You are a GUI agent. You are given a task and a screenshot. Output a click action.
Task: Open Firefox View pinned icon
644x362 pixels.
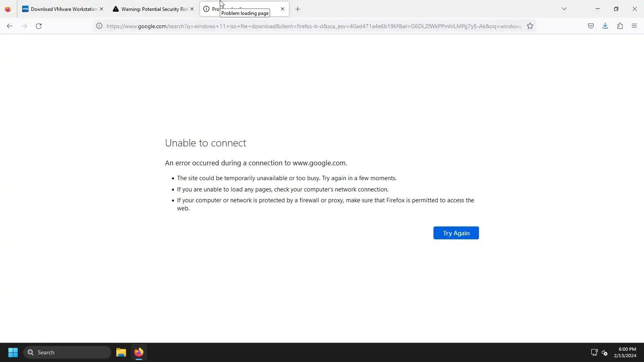pos(8,9)
